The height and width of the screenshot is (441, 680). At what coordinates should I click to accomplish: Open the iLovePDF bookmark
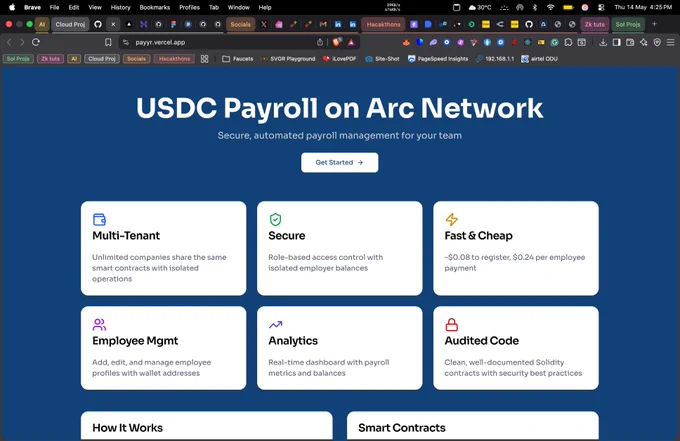coord(339,59)
